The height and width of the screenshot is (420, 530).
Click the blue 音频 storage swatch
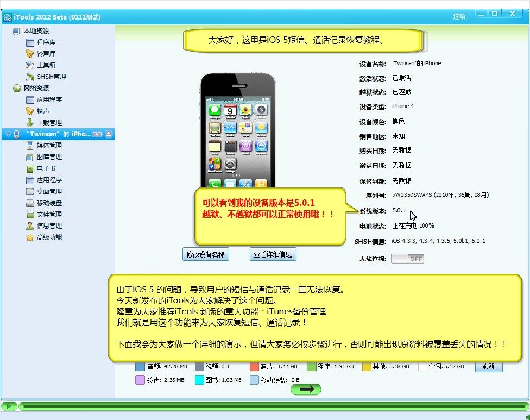tap(139, 367)
